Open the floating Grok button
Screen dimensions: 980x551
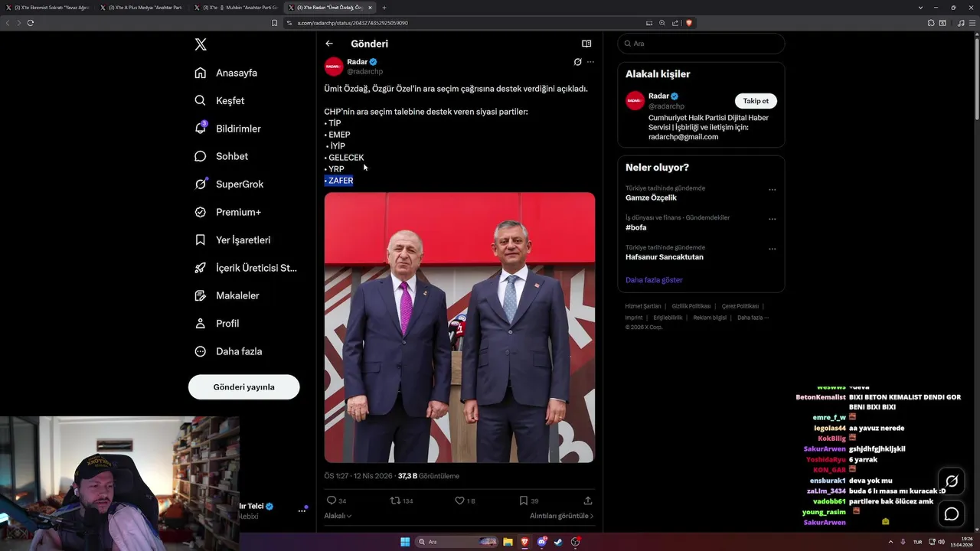coord(952,481)
